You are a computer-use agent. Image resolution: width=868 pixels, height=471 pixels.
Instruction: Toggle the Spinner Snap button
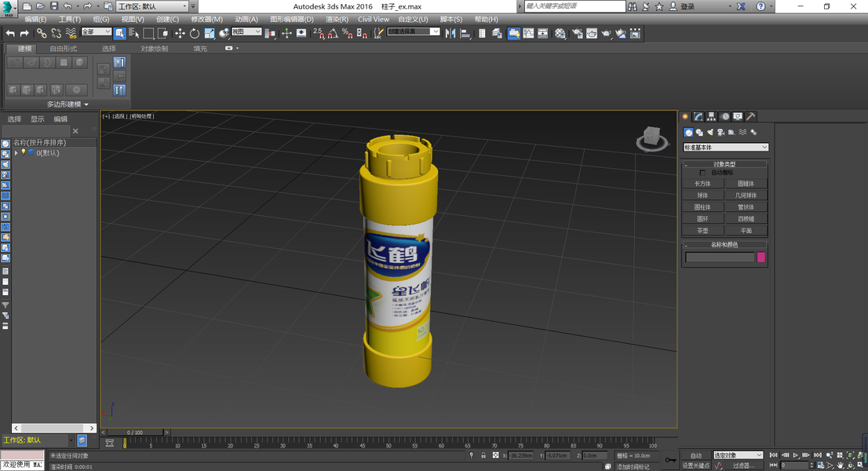point(362,33)
